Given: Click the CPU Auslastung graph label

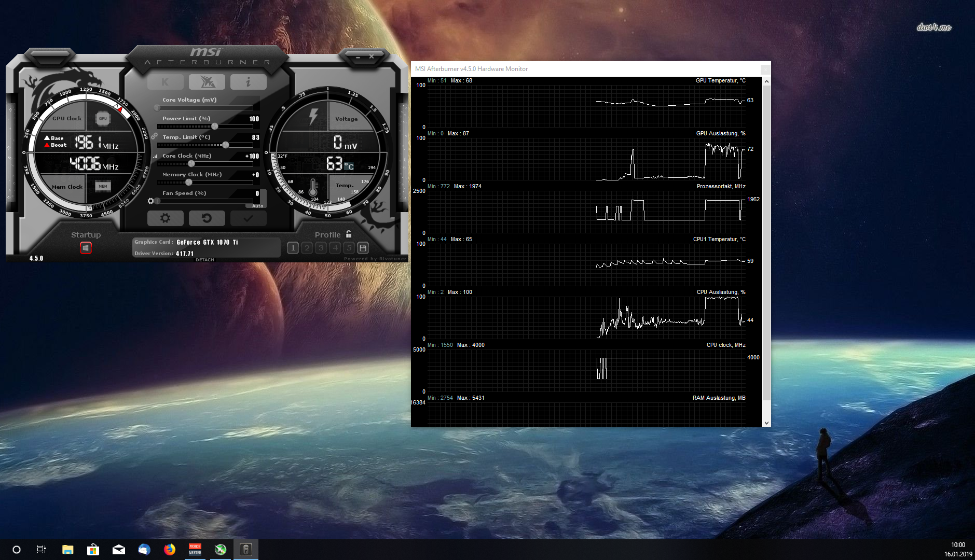Looking at the screenshot, I should click(x=721, y=292).
